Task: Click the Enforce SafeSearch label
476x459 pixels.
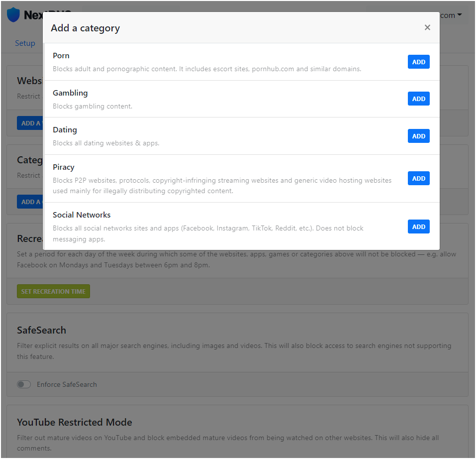Action: click(67, 384)
